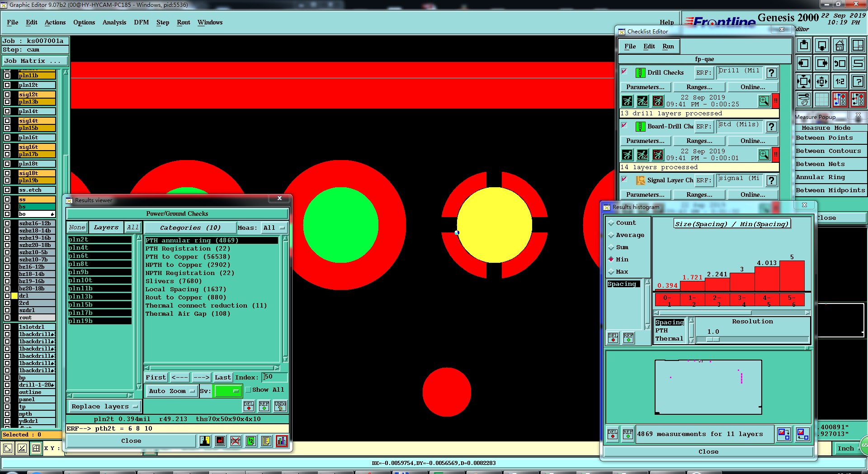Click the Drill Checks help question mark
The height and width of the screenshot is (474, 868).
[772, 72]
